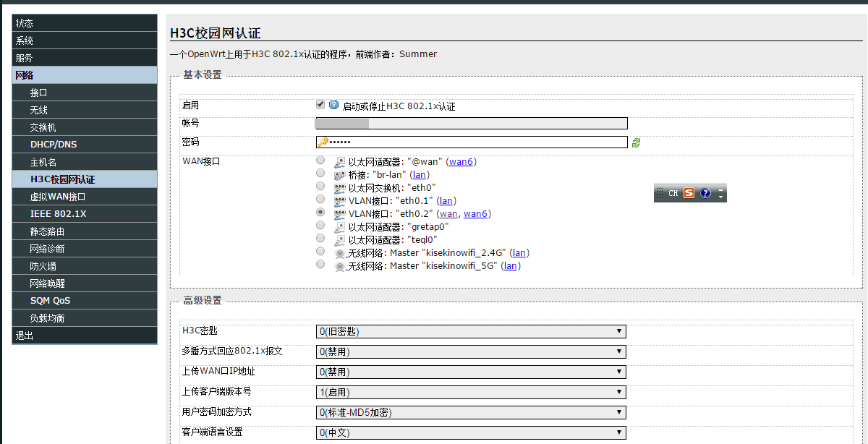868x444 pixels.
Task: Click the switch icon for "eth0"
Action: (340, 188)
